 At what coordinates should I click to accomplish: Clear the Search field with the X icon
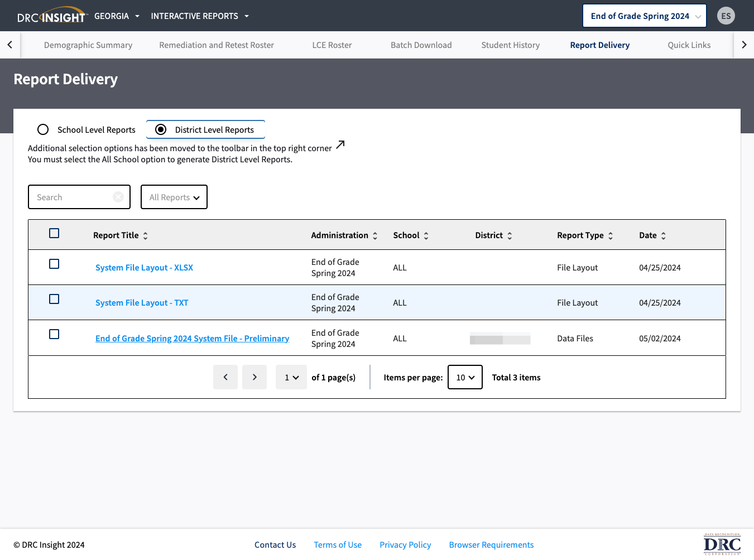(118, 197)
